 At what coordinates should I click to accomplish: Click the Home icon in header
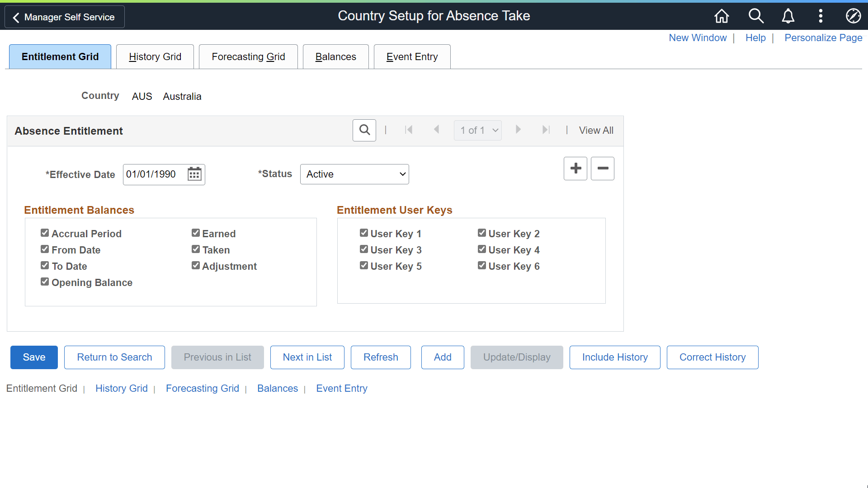coord(722,16)
